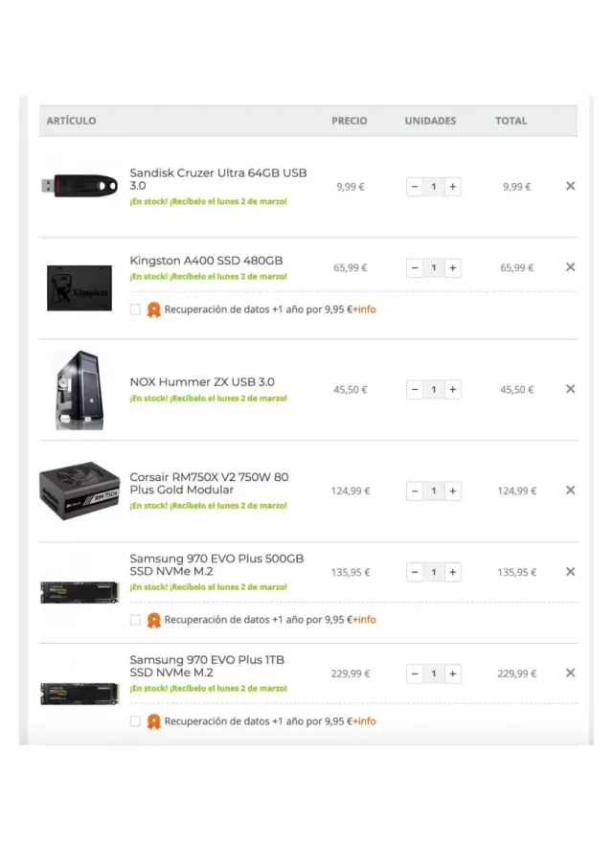613x868 pixels.
Task: Decrease Corsair RM750X quantity
Action: [x=415, y=491]
